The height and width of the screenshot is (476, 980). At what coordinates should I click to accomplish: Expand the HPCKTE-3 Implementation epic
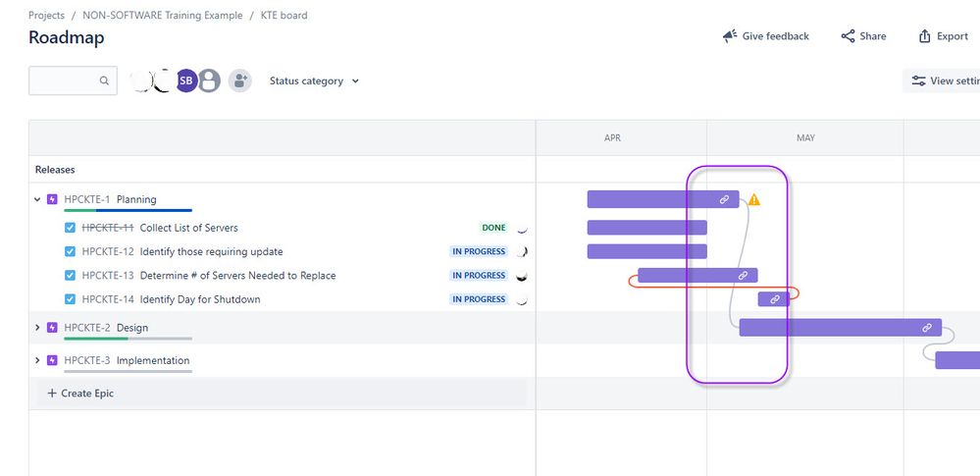pyautogui.click(x=37, y=360)
